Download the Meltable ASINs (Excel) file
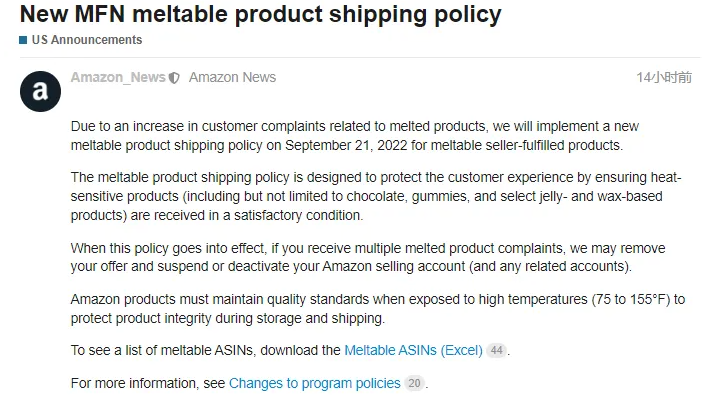Viewport: 727px width, 412px height. (414, 350)
